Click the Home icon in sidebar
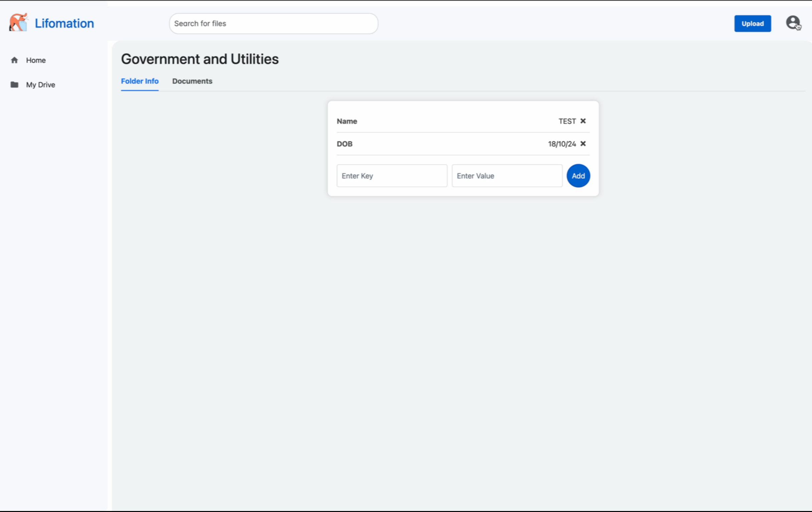The height and width of the screenshot is (512, 812). [14, 59]
